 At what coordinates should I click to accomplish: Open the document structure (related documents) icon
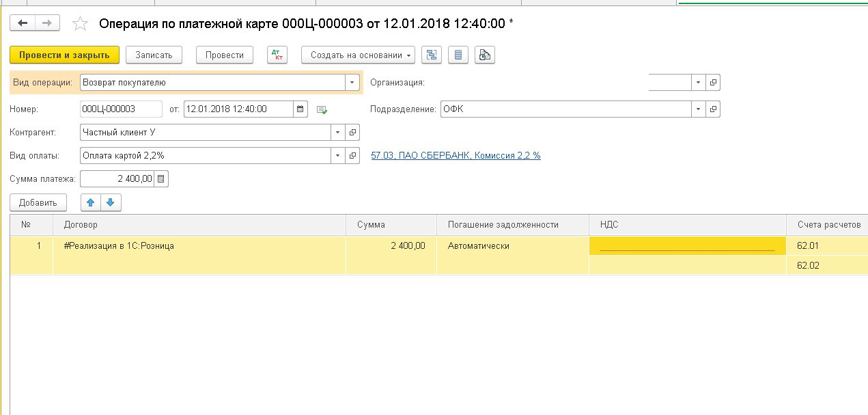(432, 55)
